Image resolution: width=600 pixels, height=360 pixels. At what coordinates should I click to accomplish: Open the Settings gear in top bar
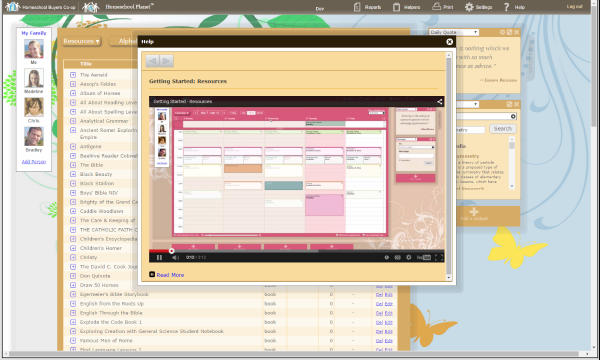pyautogui.click(x=469, y=7)
